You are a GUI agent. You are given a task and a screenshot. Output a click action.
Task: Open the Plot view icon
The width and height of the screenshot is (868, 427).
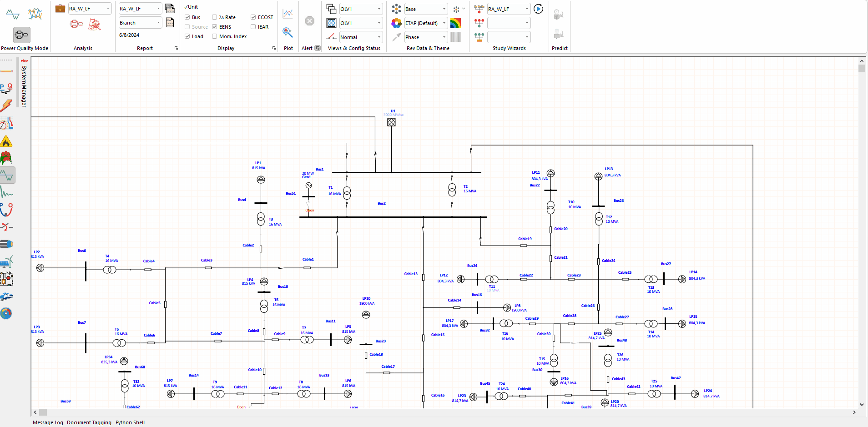(288, 14)
